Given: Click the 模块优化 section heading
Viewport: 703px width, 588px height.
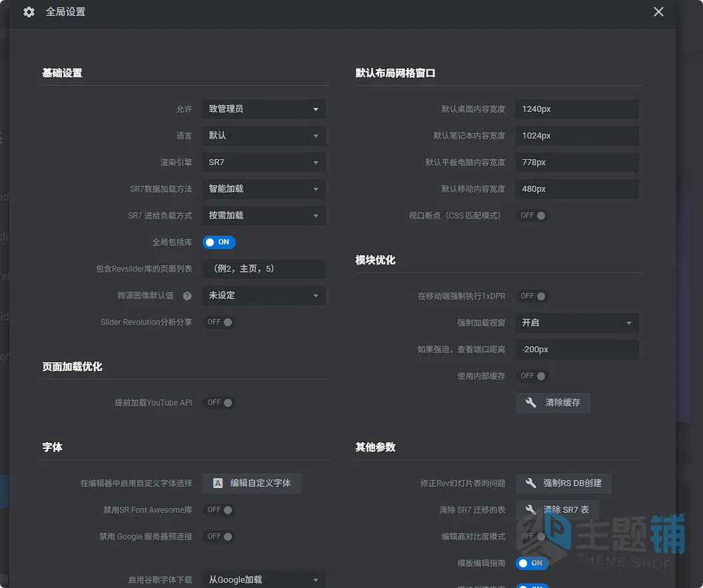Looking at the screenshot, I should (375, 260).
